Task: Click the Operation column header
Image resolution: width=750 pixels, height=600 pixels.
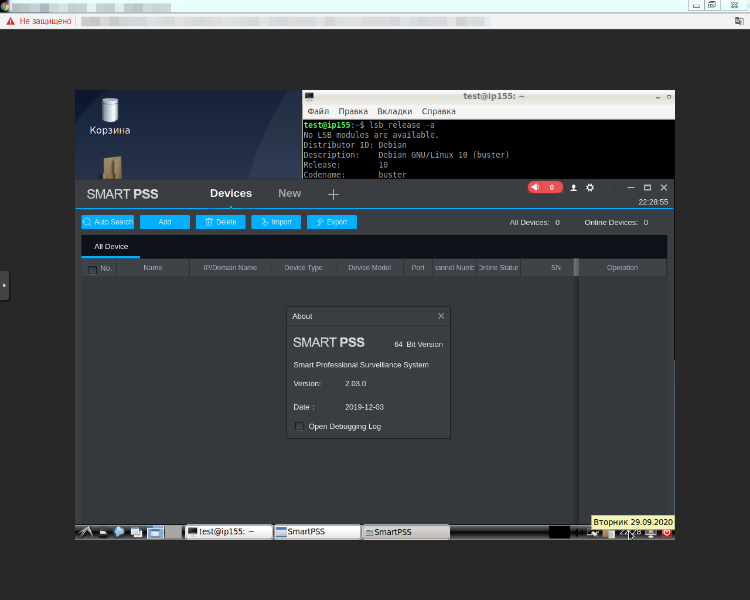Action: coord(622,267)
